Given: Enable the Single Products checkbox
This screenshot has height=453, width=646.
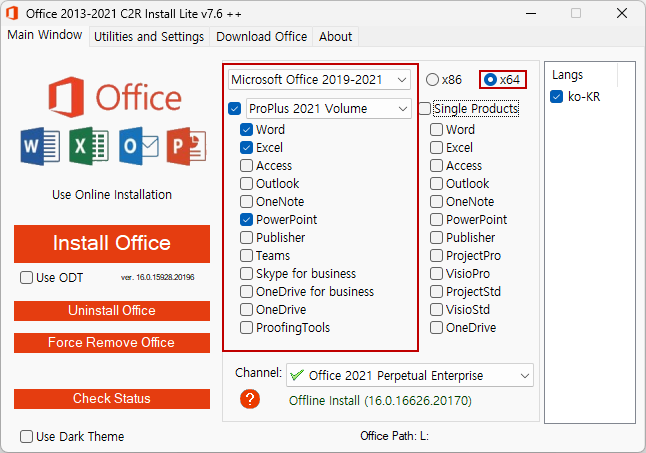Looking at the screenshot, I should tap(425, 109).
